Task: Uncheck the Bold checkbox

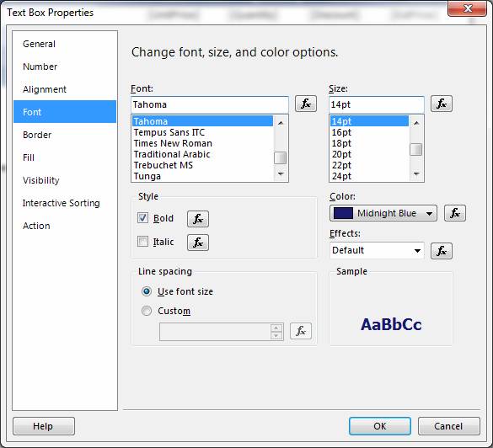Action: pos(142,218)
